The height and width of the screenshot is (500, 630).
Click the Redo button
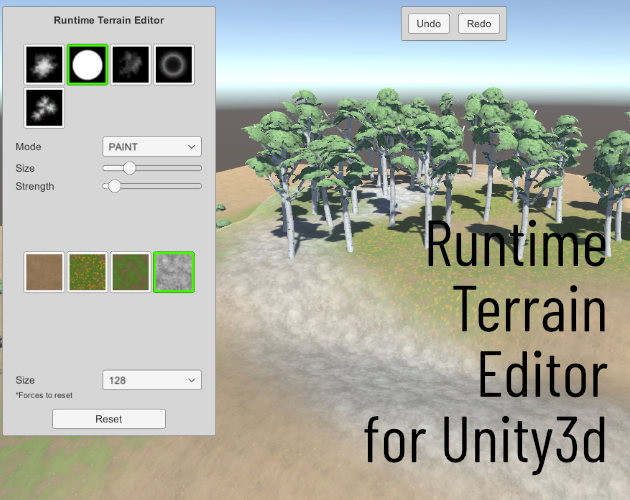(479, 24)
